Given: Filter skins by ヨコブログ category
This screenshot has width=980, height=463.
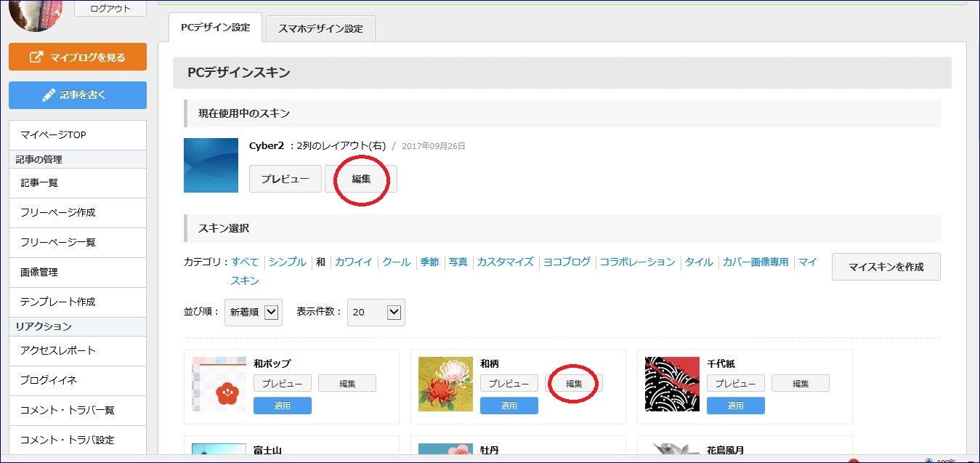Looking at the screenshot, I should tap(567, 262).
